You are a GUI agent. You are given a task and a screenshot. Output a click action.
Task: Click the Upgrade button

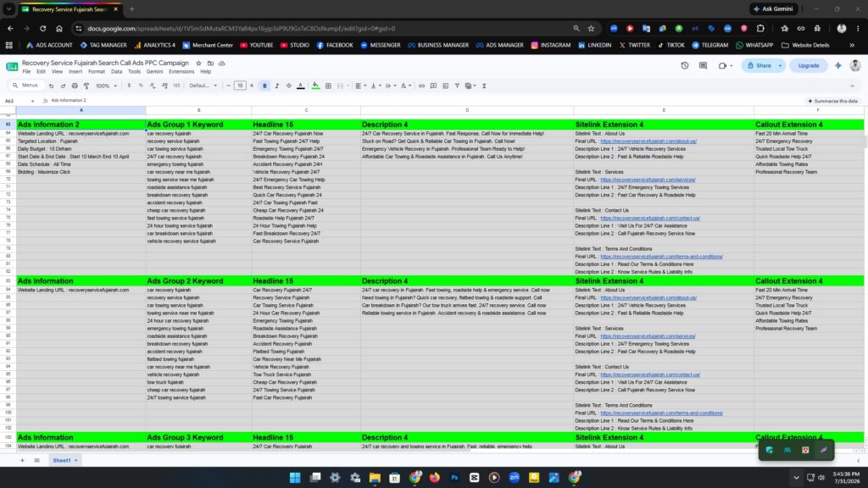808,65
